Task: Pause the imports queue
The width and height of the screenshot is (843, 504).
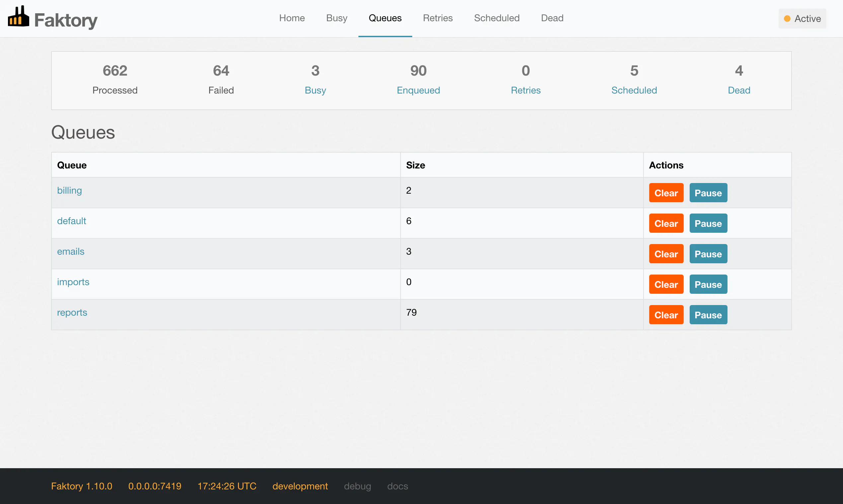Action: [708, 284]
